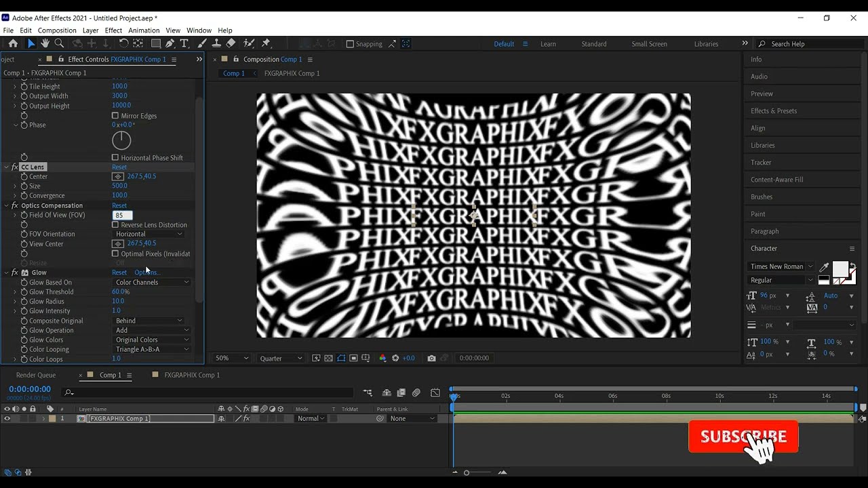Viewport: 868px width, 488px height.
Task: Open FXGRAPHIX Comp 1 timeline tab
Action: pos(192,375)
